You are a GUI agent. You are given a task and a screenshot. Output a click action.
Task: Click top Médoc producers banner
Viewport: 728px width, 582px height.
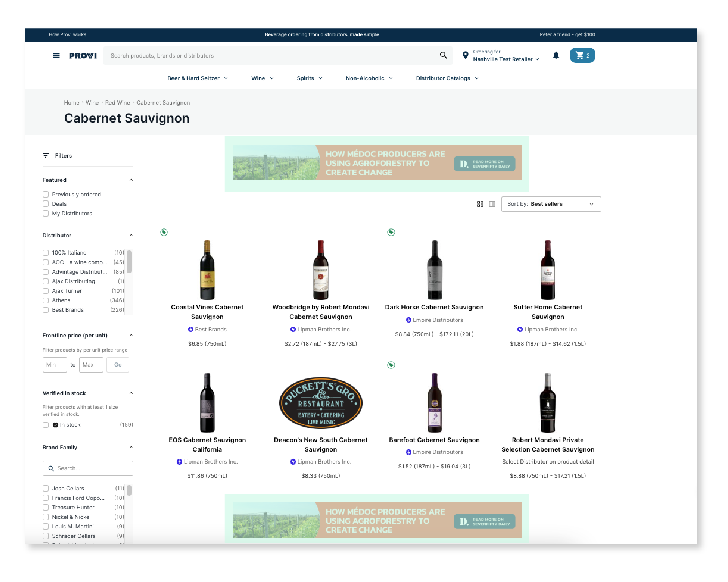coord(378,163)
